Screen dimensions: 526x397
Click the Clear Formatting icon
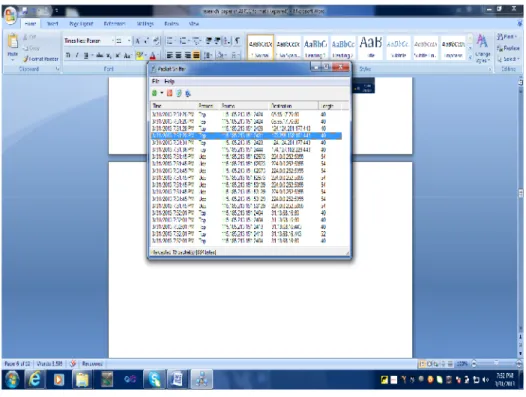tap(156, 41)
